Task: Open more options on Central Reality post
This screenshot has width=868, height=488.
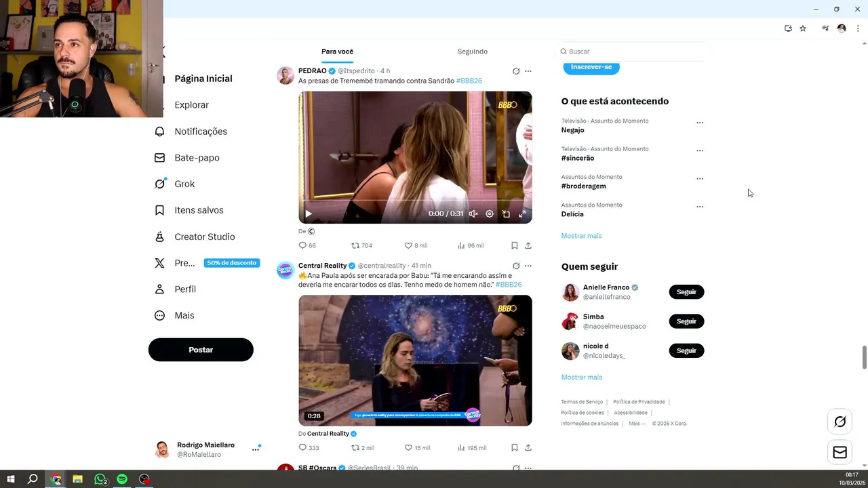Action: 528,266
